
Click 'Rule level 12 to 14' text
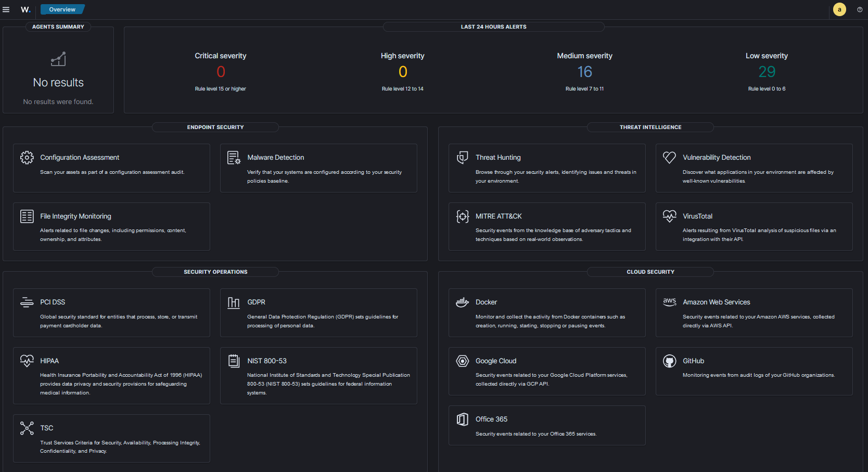(x=403, y=89)
